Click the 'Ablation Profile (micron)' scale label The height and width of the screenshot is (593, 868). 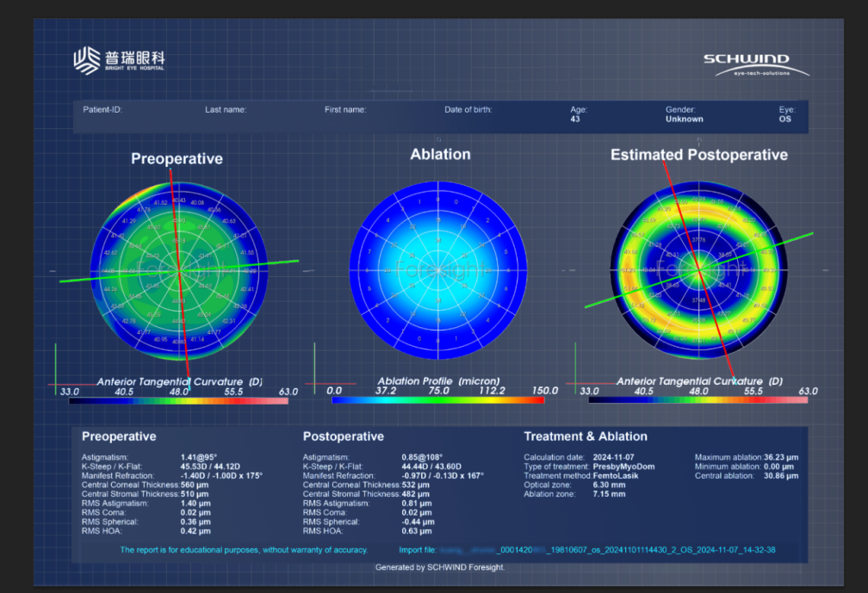click(x=438, y=381)
